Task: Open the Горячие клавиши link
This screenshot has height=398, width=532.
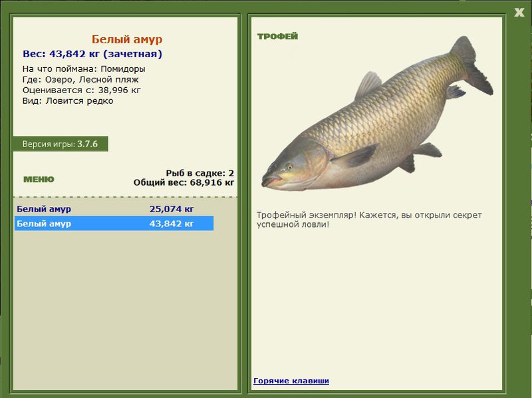Action: [291, 381]
